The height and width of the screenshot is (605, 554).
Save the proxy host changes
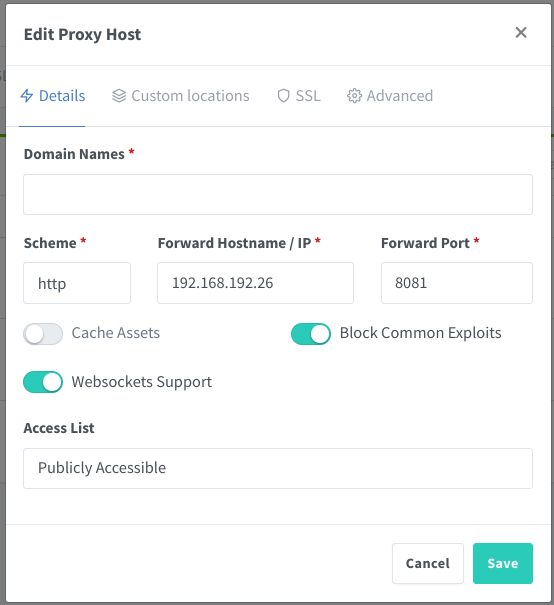(503, 563)
